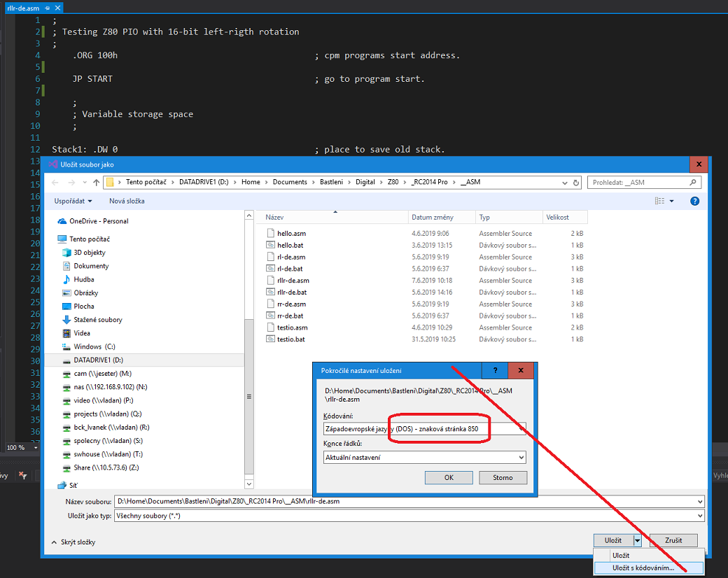728x578 pixels.
Task: Open the blue help icon in Save dialog
Action: coord(694,201)
